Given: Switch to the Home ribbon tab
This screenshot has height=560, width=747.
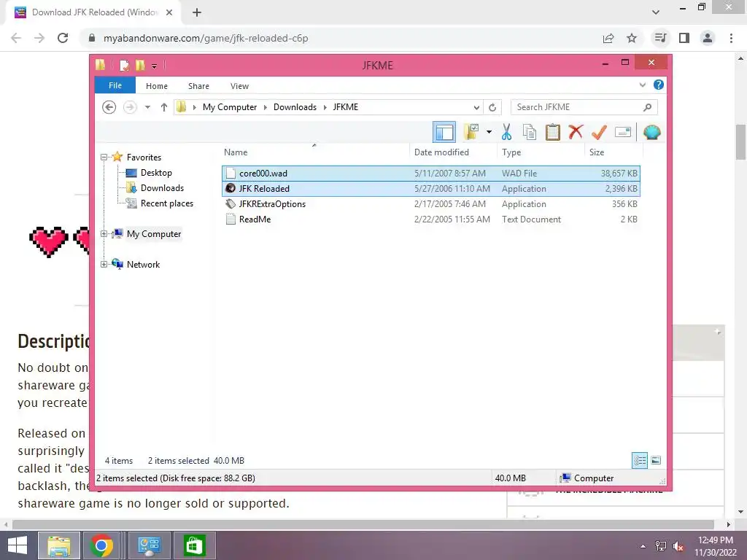Looking at the screenshot, I should tap(157, 86).
